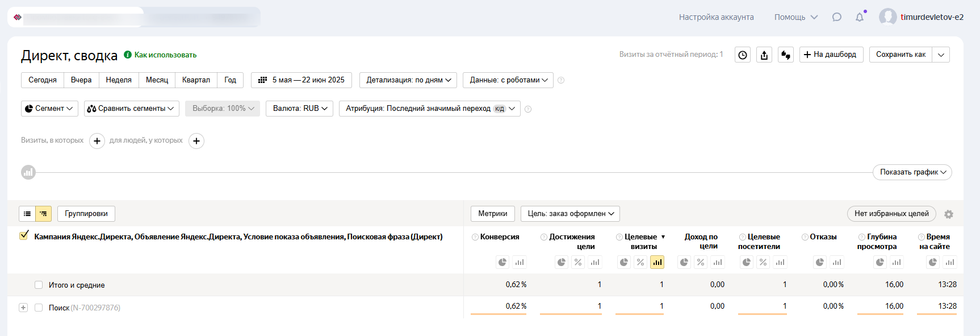Click the icon left of На дашборд
The width and height of the screenshot is (980, 336).
coord(786,55)
